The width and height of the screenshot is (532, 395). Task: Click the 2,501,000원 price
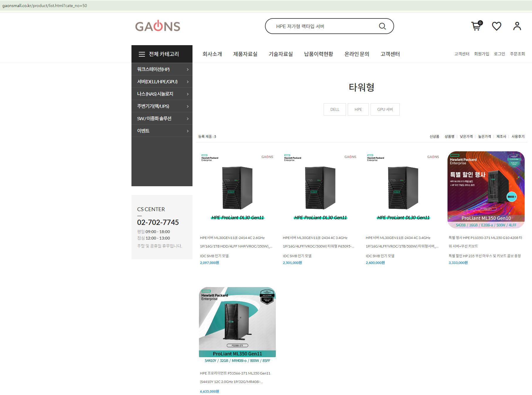292,263
